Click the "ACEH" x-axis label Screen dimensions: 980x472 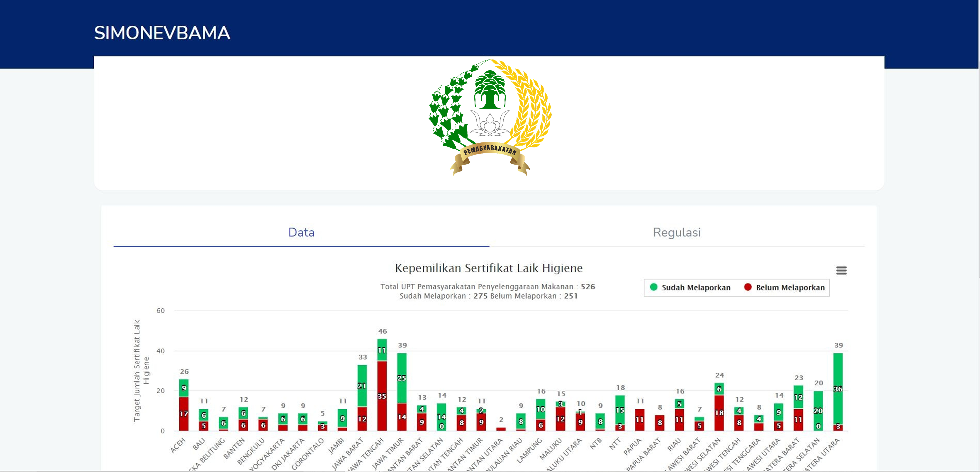coord(178,445)
